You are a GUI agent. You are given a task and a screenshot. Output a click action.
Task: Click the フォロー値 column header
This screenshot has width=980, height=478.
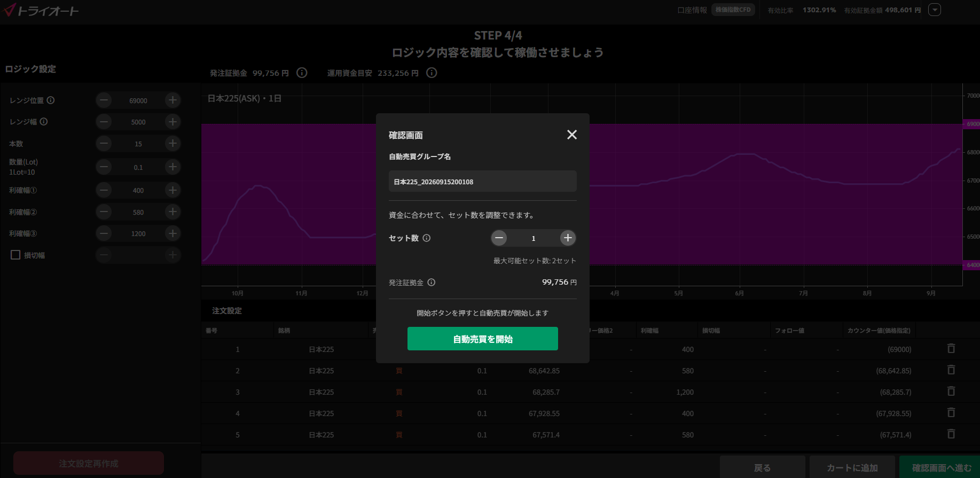click(x=789, y=331)
